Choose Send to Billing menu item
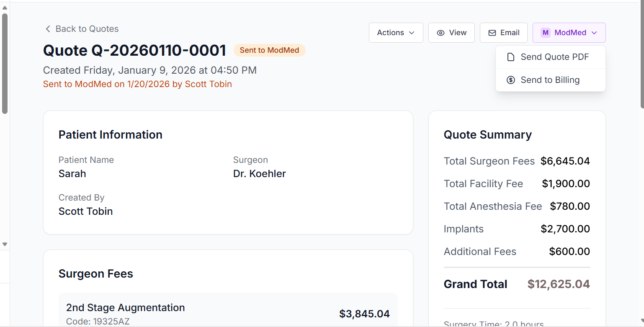 (551, 80)
